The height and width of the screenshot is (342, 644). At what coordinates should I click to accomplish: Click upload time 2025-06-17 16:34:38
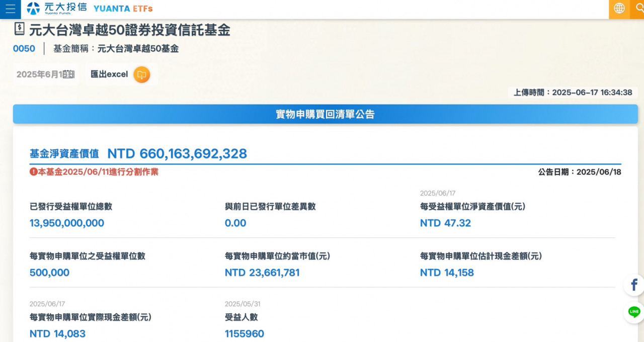tap(592, 93)
